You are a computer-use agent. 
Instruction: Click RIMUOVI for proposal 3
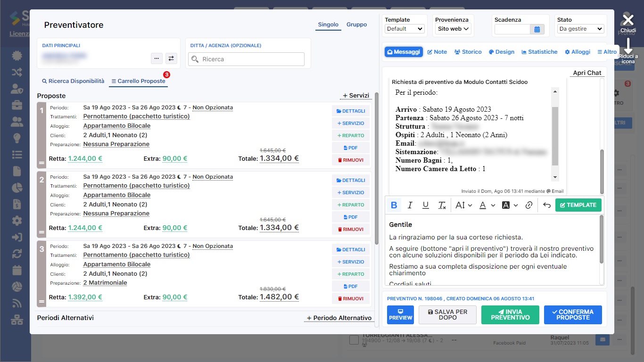tap(351, 299)
